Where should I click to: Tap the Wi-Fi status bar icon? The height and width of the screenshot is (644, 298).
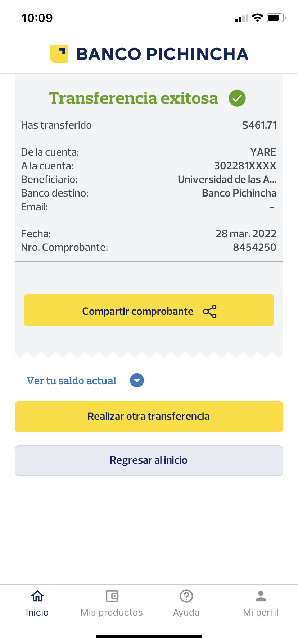[x=257, y=18]
